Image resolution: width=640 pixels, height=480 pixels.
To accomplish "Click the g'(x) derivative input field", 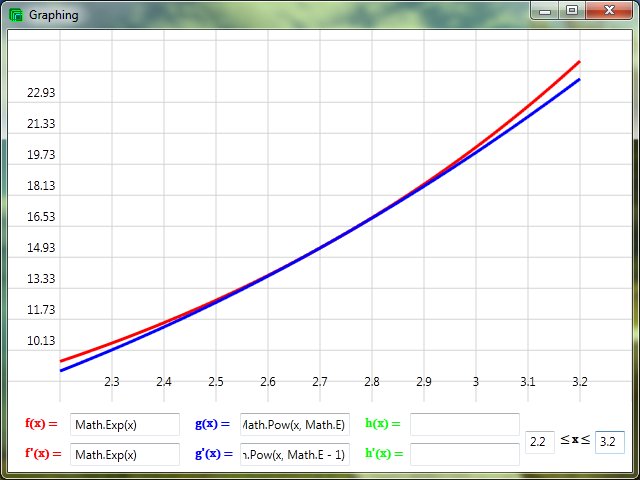I will pos(295,455).
